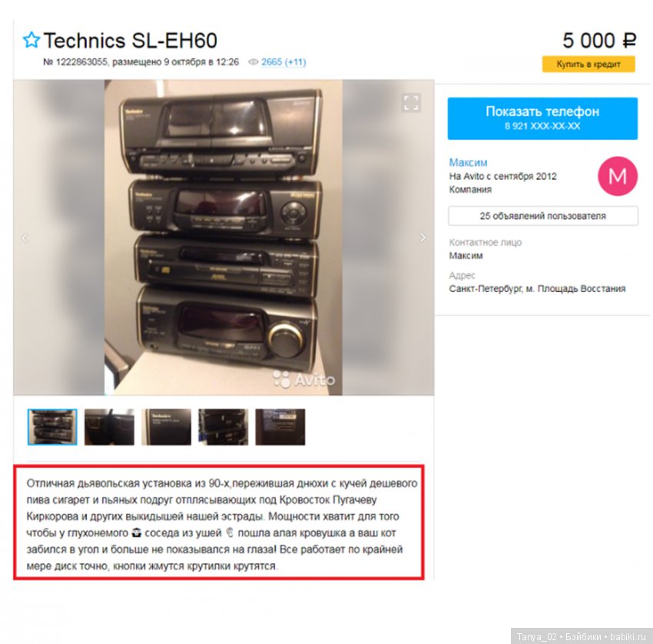Click the pink M seller avatar
This screenshot has width=653, height=644.
pyautogui.click(x=617, y=176)
